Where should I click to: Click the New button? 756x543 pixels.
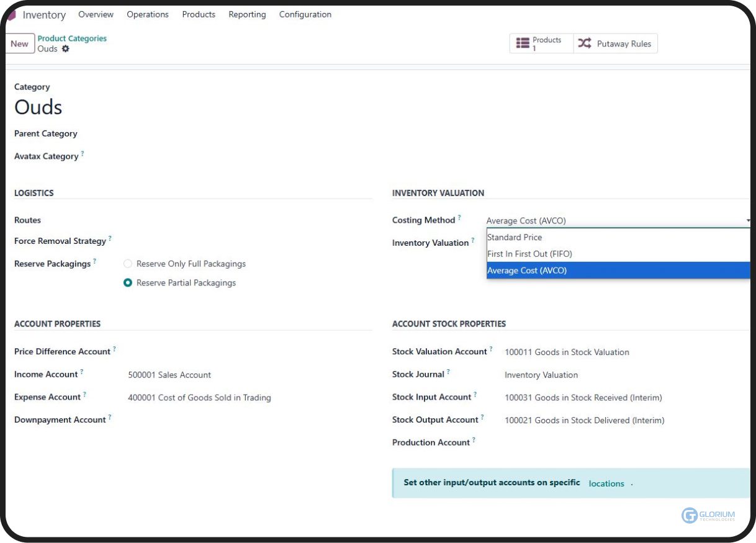[19, 43]
